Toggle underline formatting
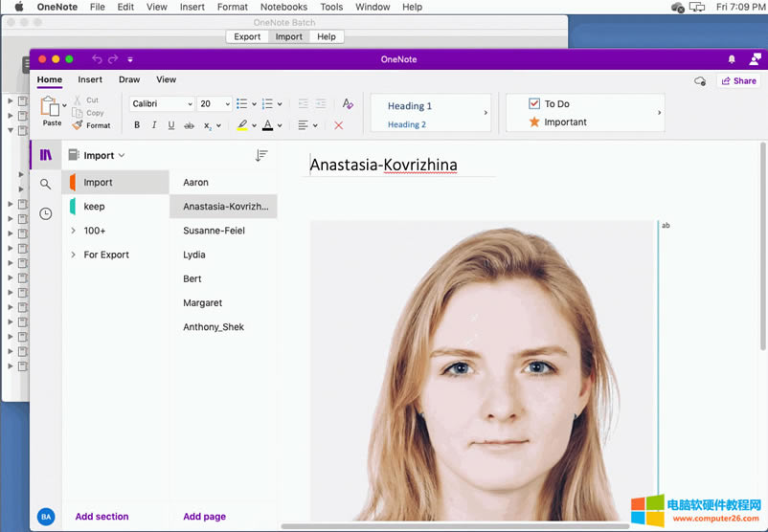 [x=171, y=125]
